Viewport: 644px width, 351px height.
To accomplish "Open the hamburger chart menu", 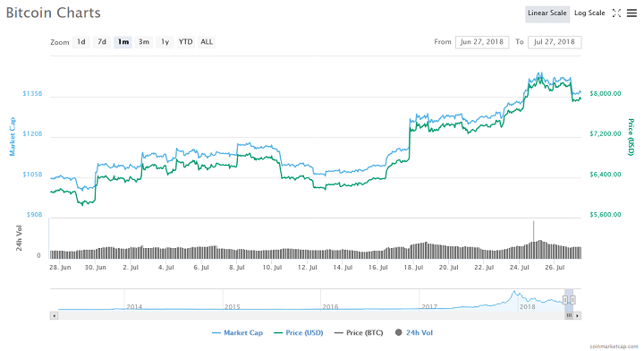I will point(631,13).
